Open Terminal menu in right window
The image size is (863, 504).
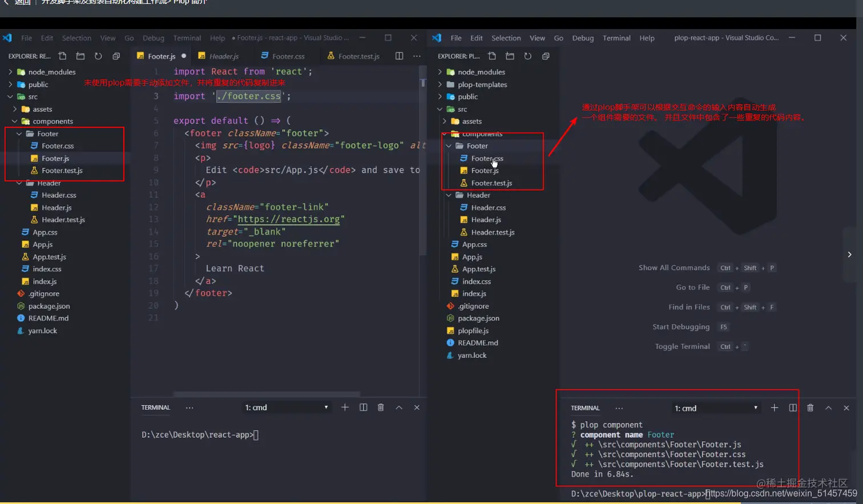616,38
